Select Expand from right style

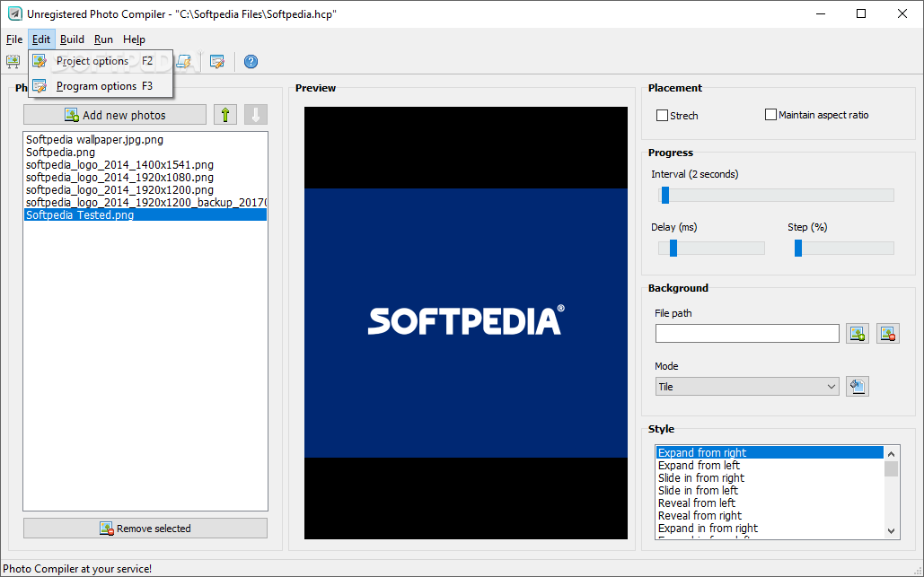770,452
